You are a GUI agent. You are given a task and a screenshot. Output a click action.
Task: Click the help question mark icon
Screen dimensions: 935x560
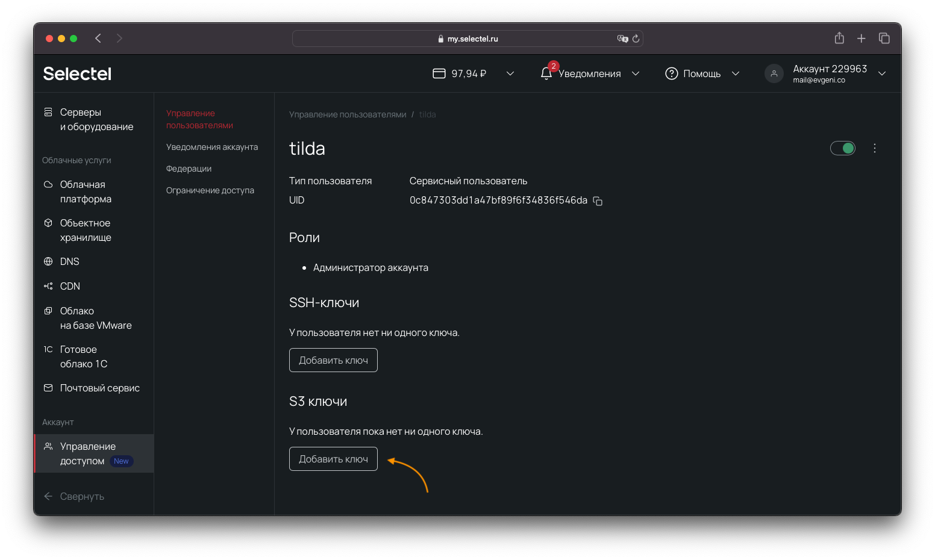click(x=672, y=73)
